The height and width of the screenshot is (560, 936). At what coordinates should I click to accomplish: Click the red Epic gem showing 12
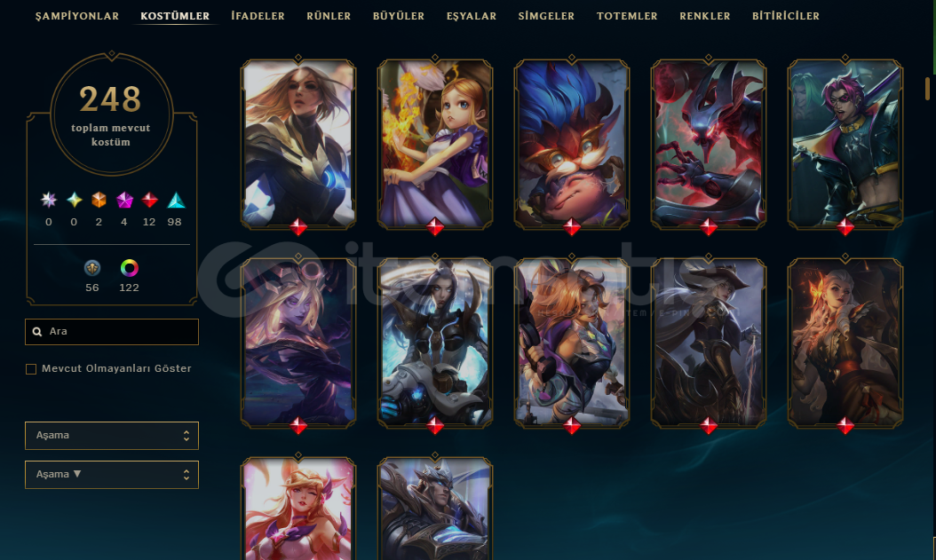point(149,200)
